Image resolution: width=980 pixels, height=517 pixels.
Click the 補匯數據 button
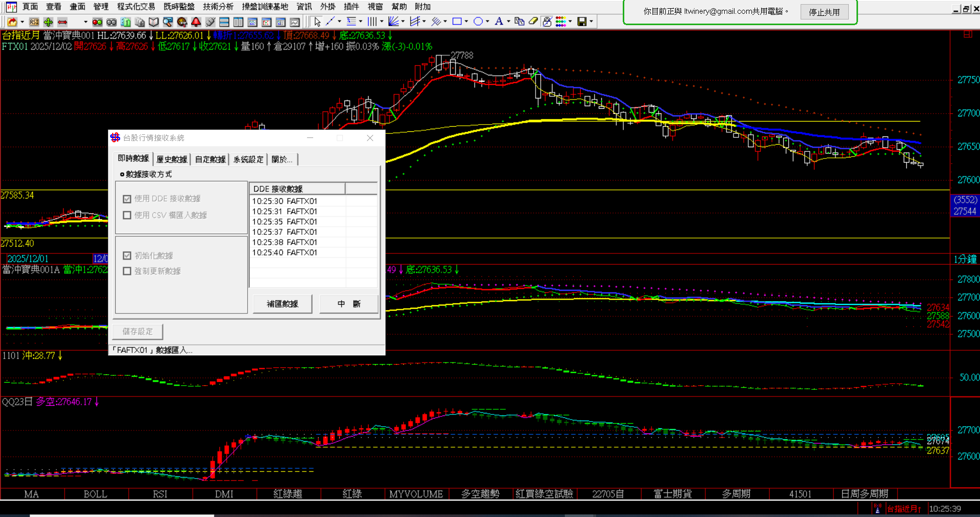[x=282, y=304]
